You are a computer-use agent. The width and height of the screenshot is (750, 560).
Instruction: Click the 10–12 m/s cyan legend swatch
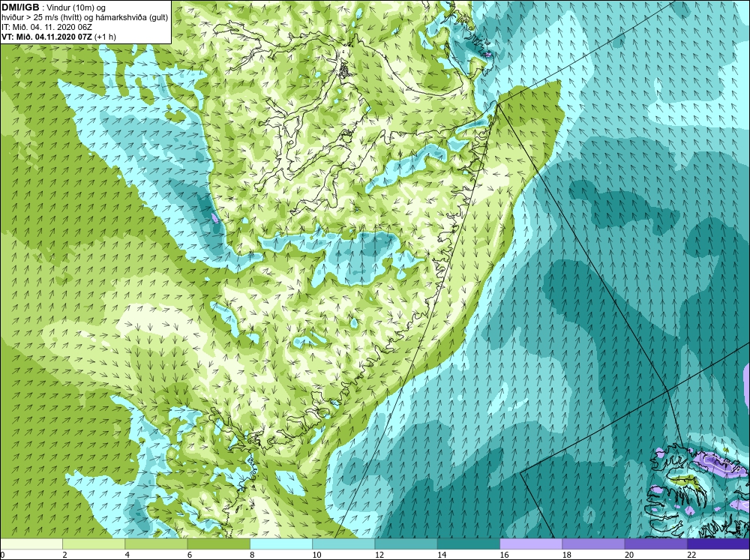tap(343, 544)
